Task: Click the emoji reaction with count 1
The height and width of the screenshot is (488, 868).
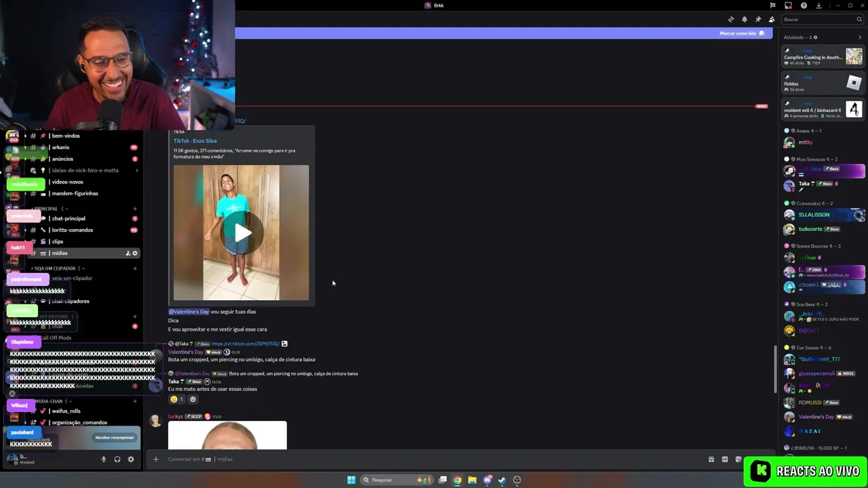Action: 176,399
